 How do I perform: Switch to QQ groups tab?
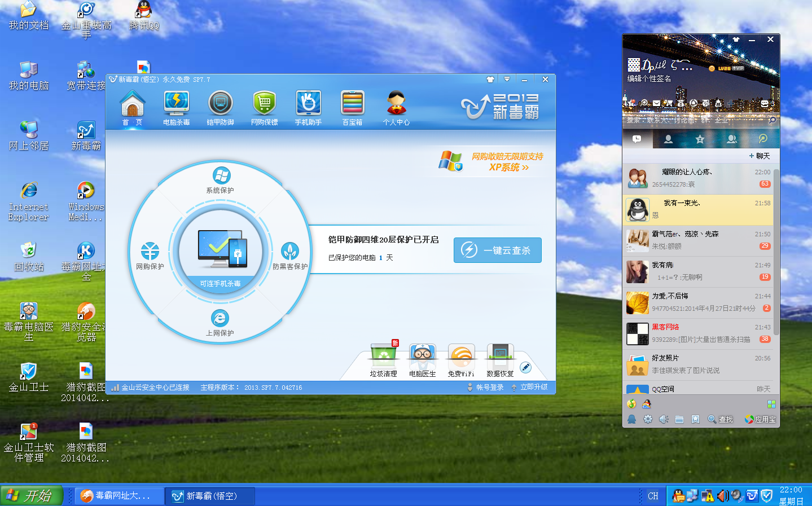click(x=732, y=139)
